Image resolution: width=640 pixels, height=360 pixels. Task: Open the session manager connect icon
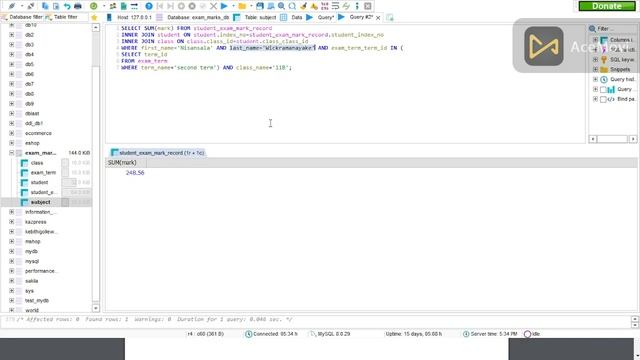(11, 6)
